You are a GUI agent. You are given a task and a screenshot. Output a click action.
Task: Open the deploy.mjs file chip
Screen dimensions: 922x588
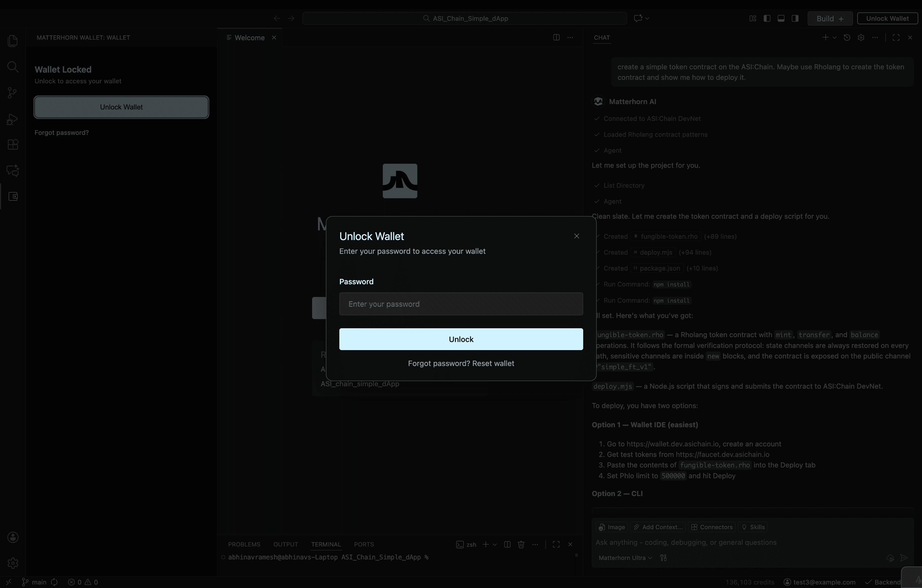click(x=653, y=252)
